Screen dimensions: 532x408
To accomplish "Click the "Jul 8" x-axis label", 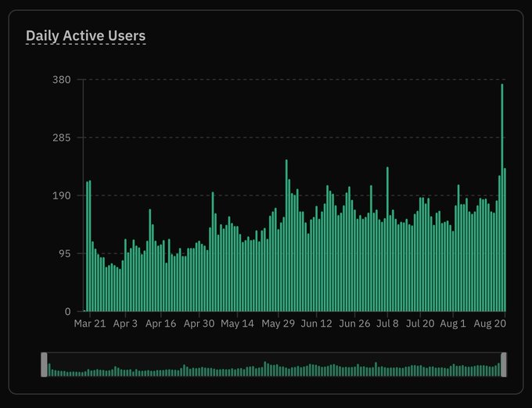I will coord(387,324).
